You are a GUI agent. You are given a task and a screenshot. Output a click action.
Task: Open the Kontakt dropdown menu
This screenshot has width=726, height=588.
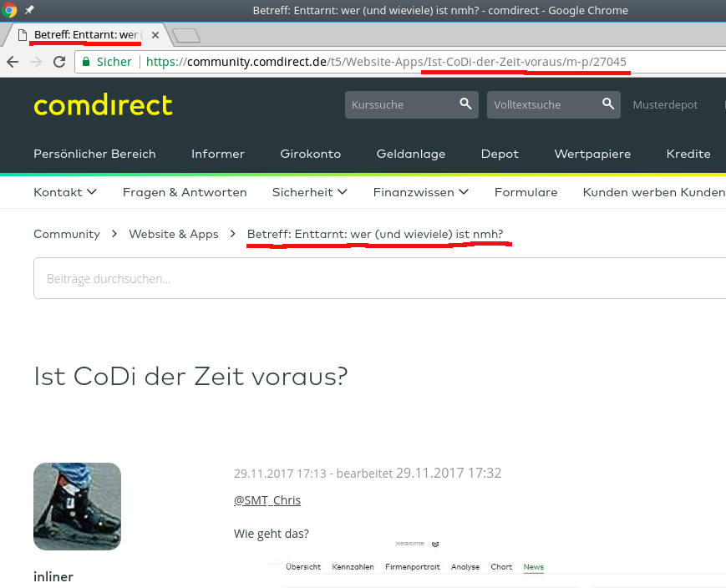64,192
